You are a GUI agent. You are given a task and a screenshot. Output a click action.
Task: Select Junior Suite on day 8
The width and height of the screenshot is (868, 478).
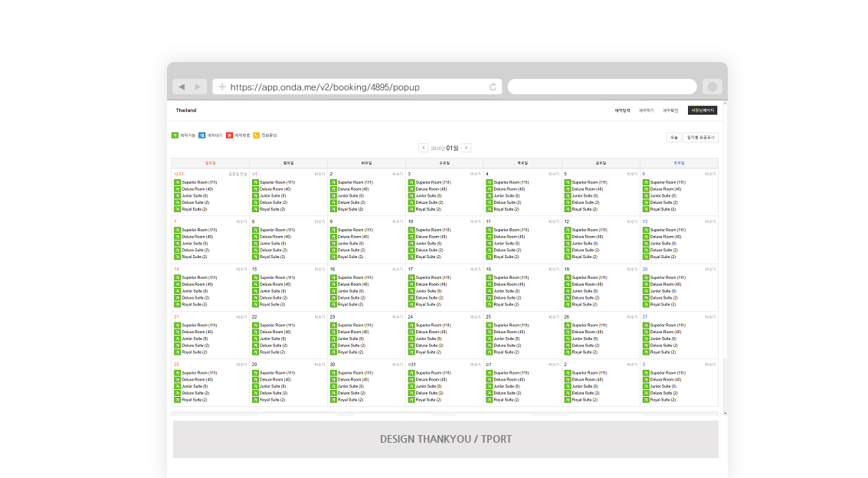tap(273, 244)
